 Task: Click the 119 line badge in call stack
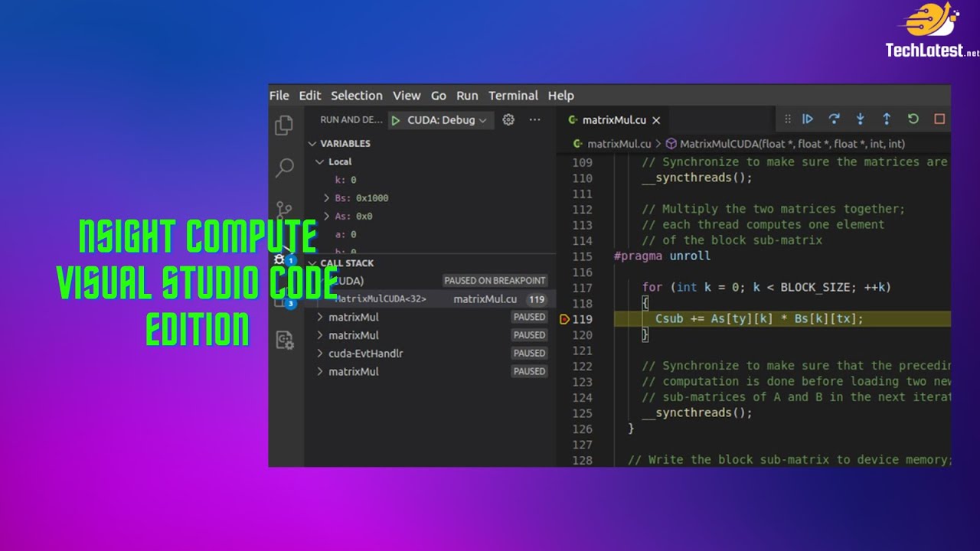(x=537, y=299)
